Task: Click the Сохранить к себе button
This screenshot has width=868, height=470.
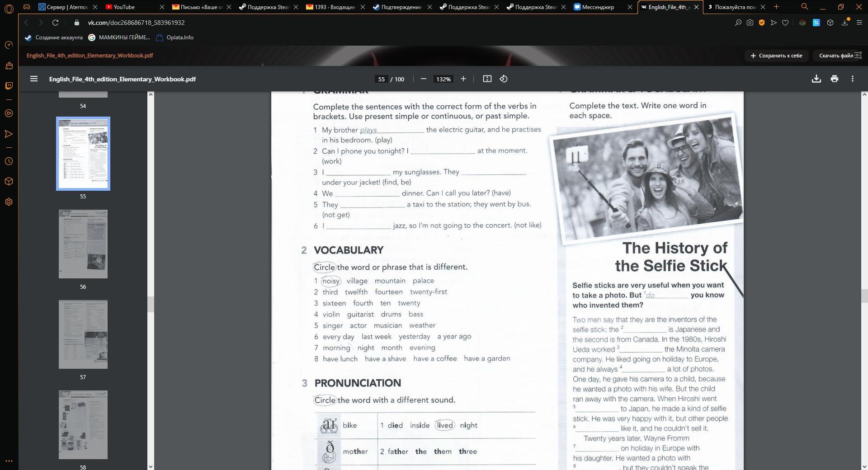Action: coord(776,56)
